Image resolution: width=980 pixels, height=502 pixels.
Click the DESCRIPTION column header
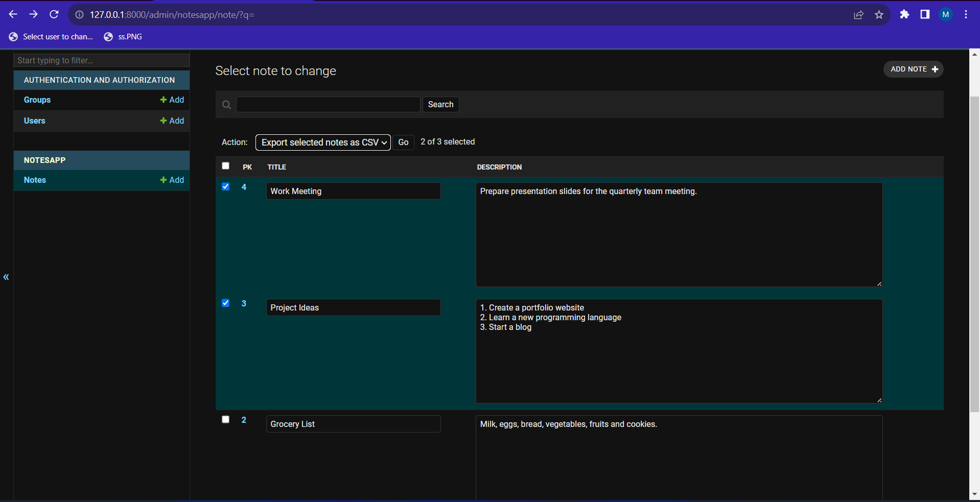click(x=499, y=168)
